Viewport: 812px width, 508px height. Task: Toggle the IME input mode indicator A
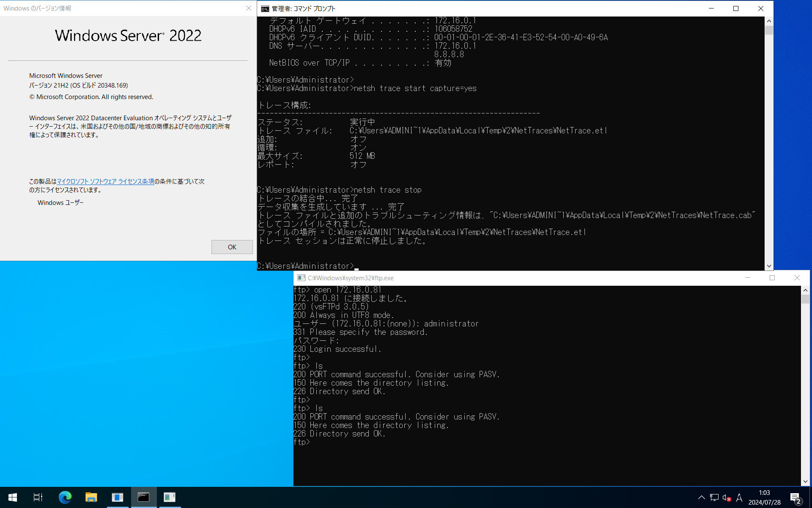click(739, 497)
